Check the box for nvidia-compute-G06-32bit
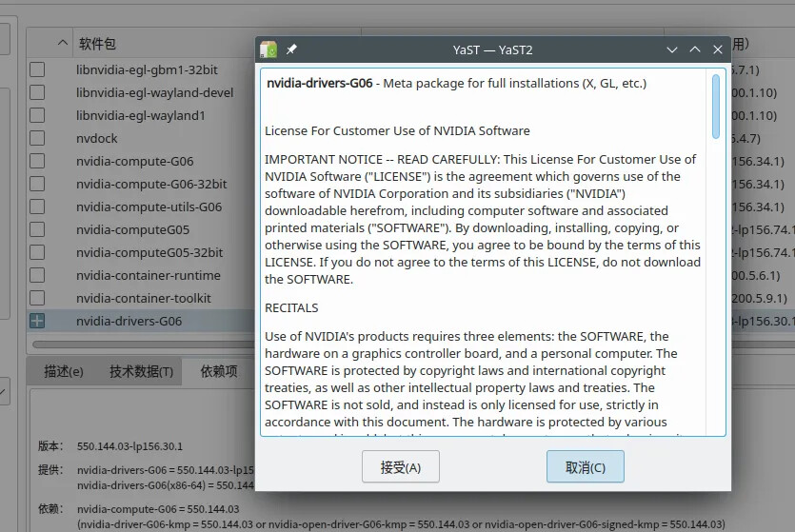 click(37, 184)
